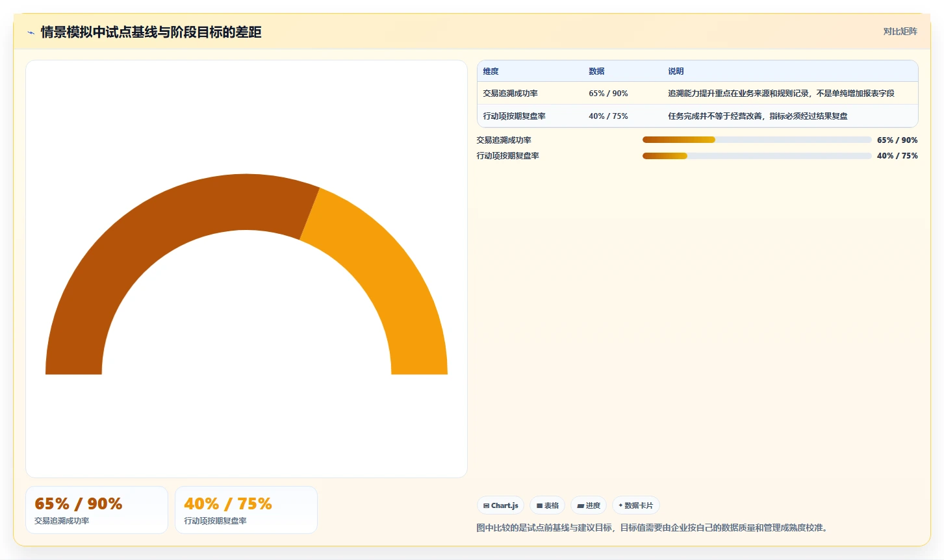The height and width of the screenshot is (560, 944).
Task: Click the 65% / 90% table cell
Action: click(x=608, y=94)
